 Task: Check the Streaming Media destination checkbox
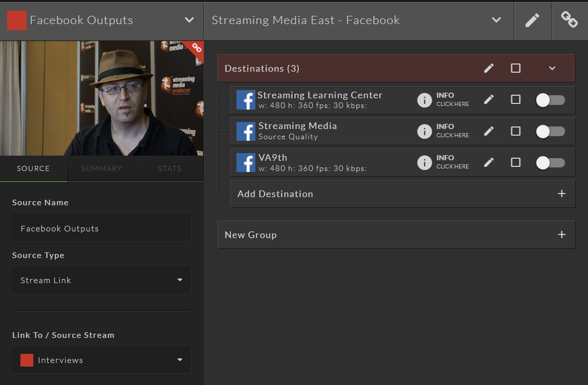click(x=516, y=131)
